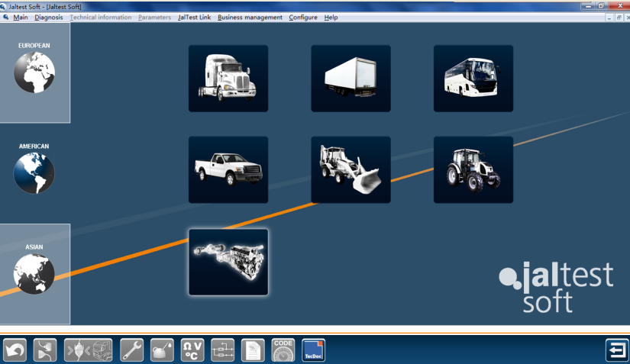Maximize the Jaltest Soft main window
Screen dimensions: 630x364
pos(602,6)
